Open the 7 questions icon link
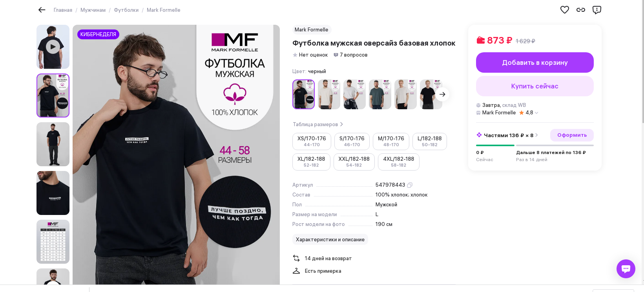Screen dimensions: 644x292 click(350, 55)
